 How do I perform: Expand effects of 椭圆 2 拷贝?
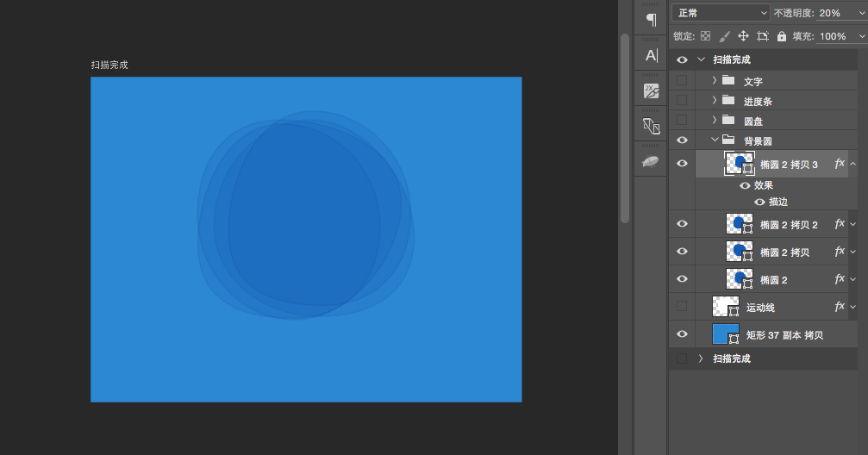tap(853, 252)
